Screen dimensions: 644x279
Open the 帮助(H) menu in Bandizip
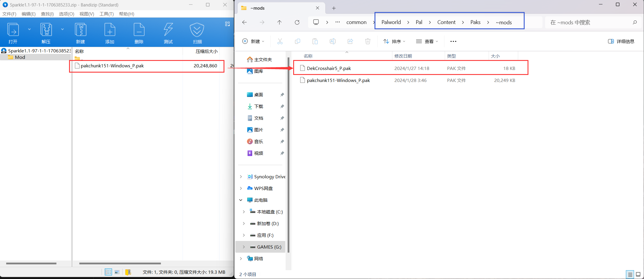(126, 14)
